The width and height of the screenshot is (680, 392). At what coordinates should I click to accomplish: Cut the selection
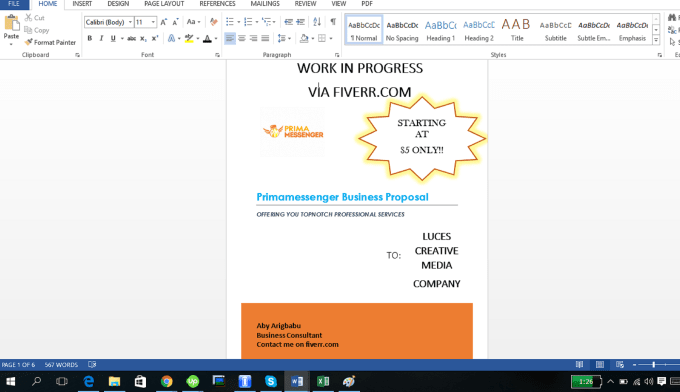click(x=35, y=18)
